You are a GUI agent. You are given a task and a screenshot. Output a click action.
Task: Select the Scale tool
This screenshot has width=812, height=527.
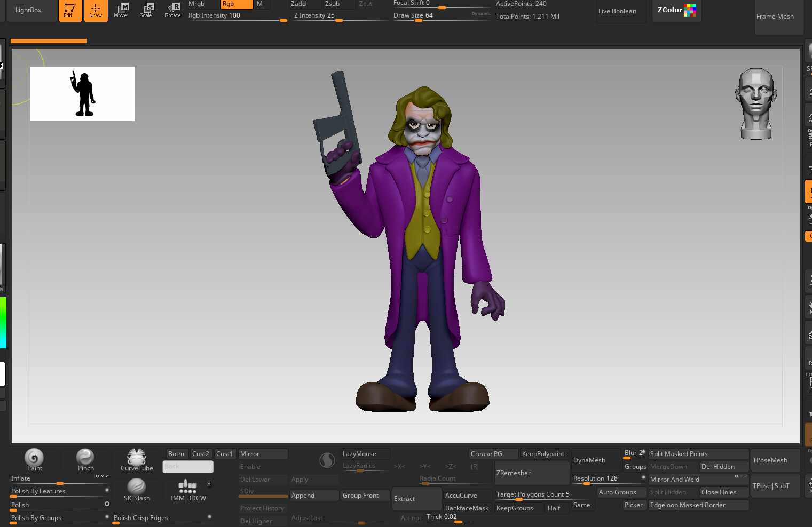pos(146,10)
